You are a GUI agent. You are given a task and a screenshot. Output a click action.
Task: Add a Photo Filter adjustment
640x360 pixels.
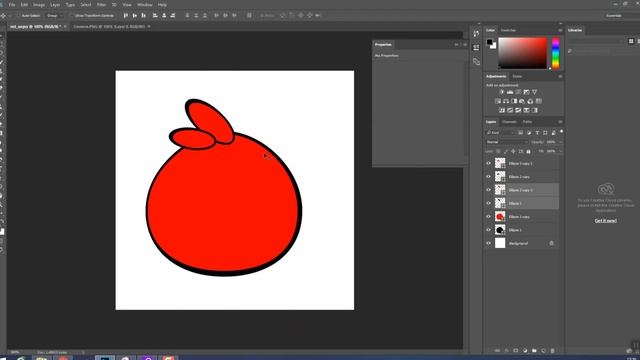coord(522,101)
